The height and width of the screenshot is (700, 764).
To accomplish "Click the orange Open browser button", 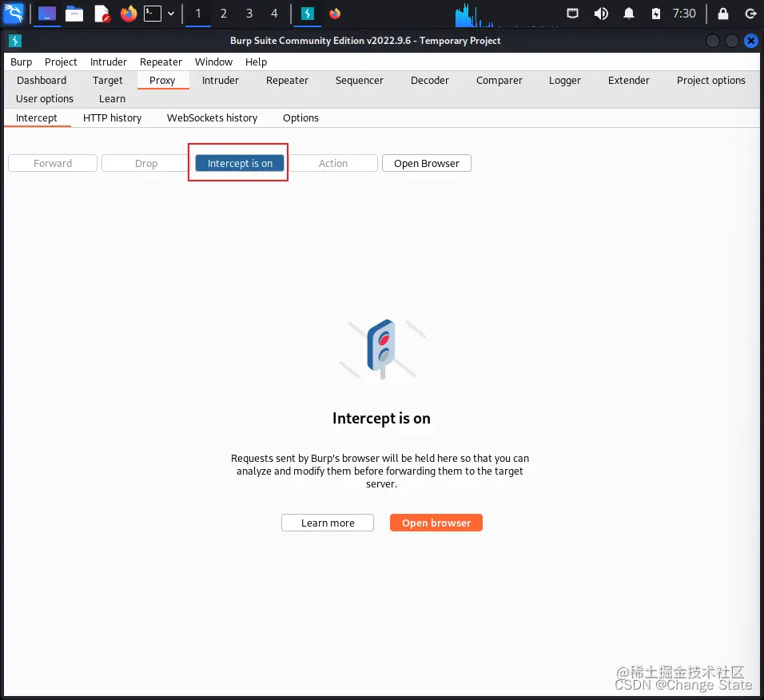I will (x=436, y=523).
